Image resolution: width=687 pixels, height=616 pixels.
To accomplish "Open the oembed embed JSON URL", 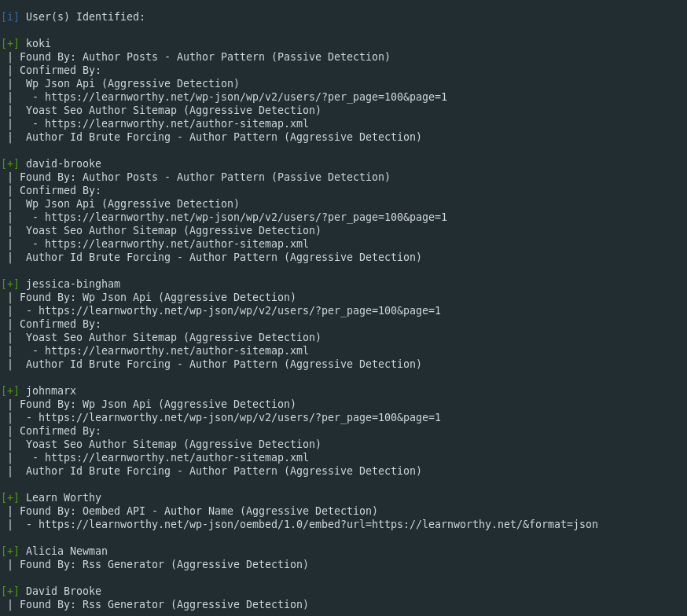I will (318, 525).
